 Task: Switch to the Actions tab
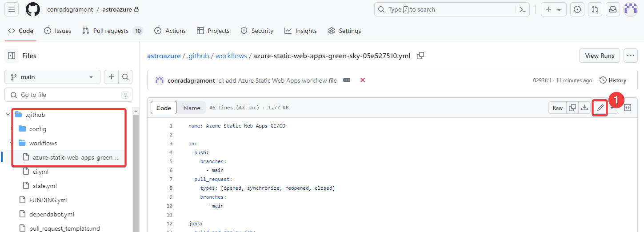point(170,31)
